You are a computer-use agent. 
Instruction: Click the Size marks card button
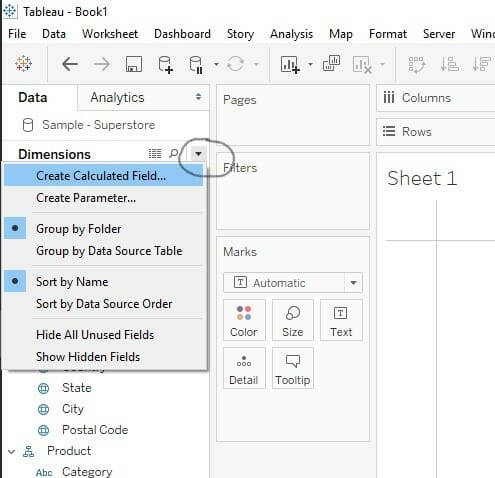[x=293, y=320]
